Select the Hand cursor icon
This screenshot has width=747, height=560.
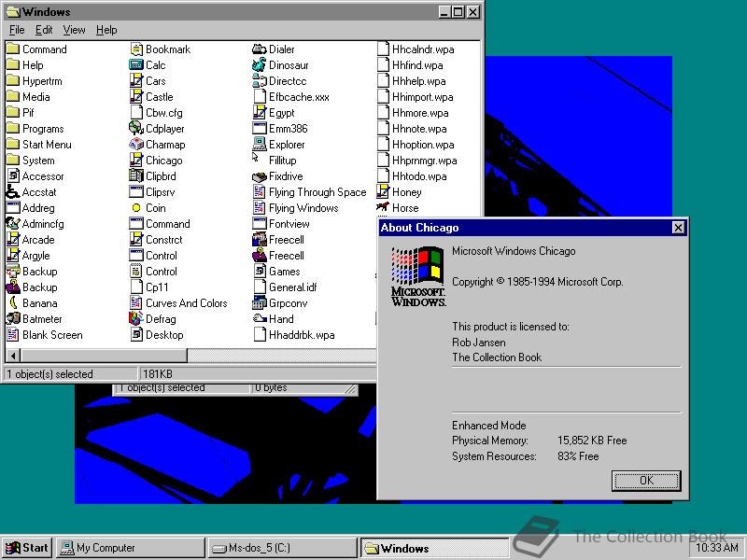coord(260,319)
